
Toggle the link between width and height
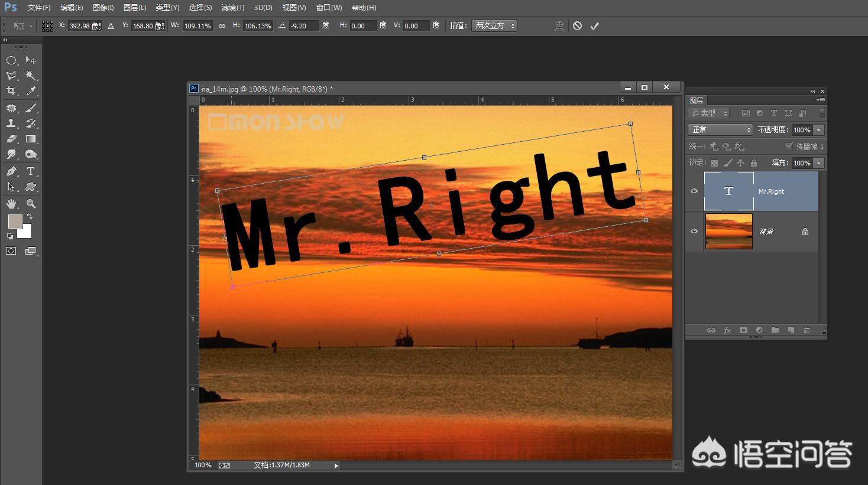pyautogui.click(x=222, y=26)
